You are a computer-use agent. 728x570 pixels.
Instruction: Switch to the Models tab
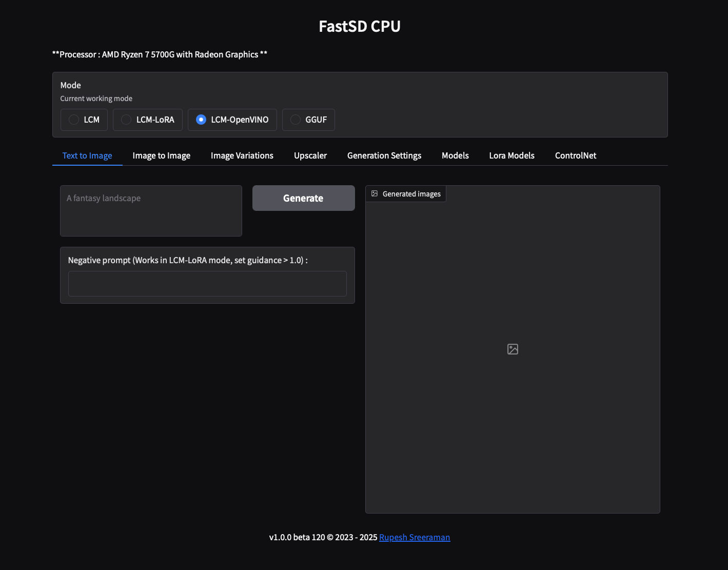tap(455, 155)
